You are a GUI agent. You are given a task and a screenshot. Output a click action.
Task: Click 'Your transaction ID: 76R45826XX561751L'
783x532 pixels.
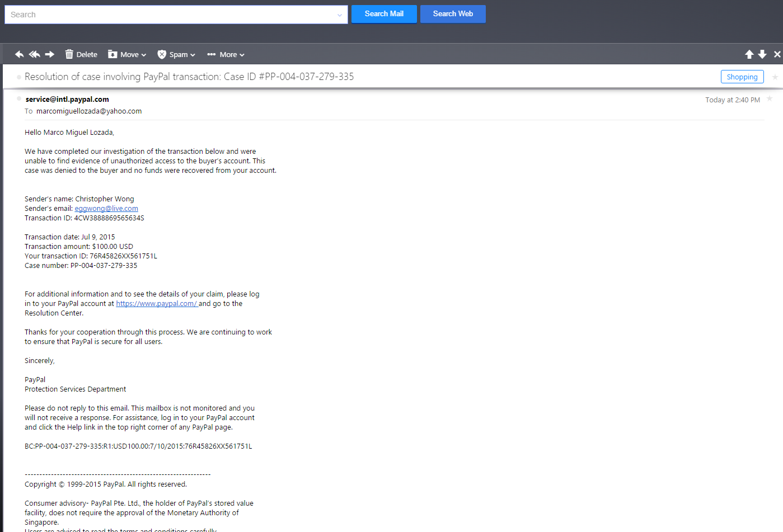click(91, 256)
